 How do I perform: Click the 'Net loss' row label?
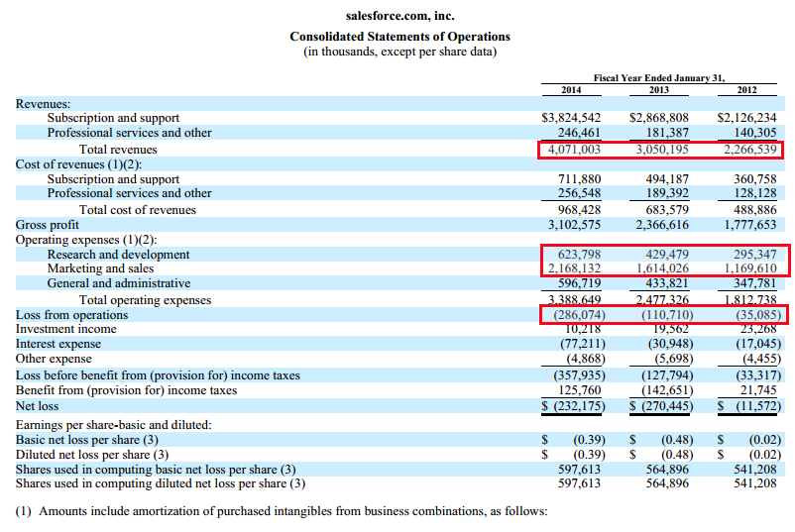pos(37,406)
